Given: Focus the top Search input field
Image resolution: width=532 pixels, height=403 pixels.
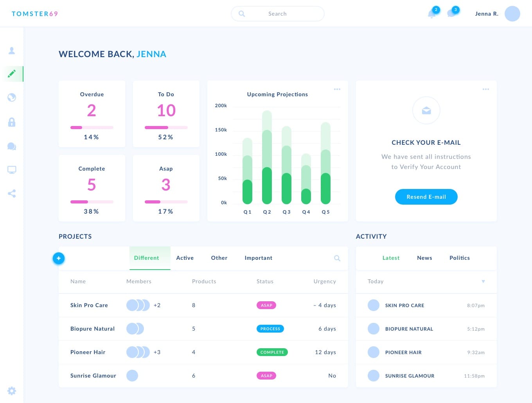Looking at the screenshot, I should point(277,14).
